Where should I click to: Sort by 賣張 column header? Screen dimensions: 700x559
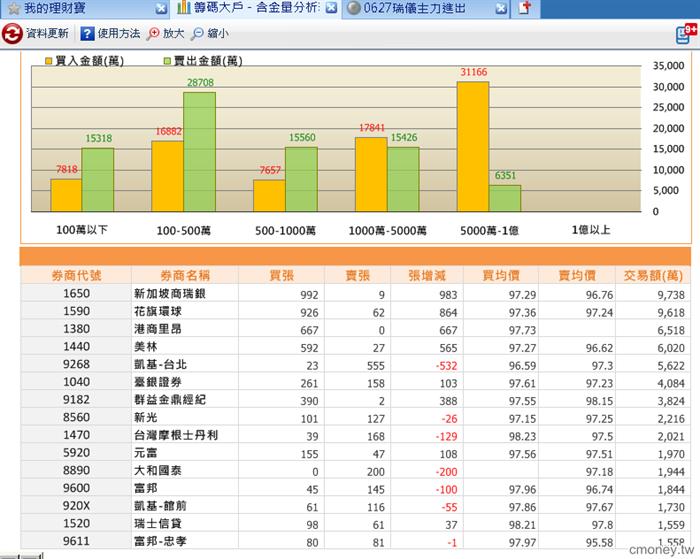pos(358,276)
